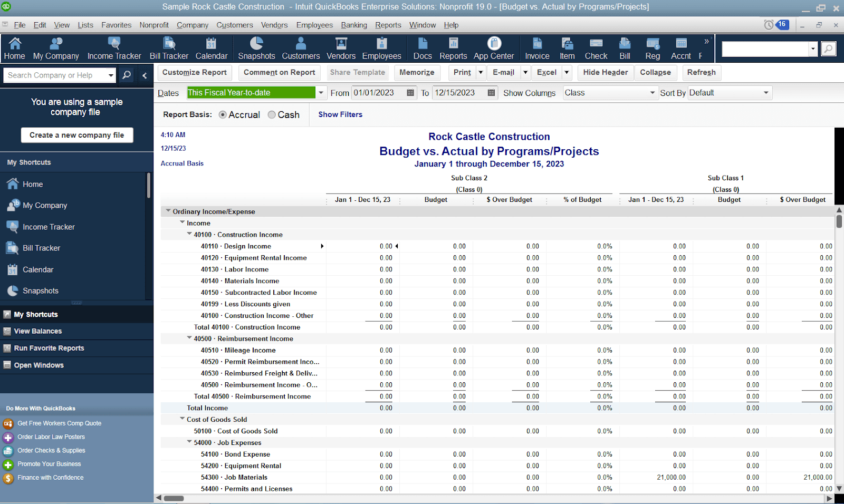Open the Print button dropdown arrow
This screenshot has width=844, height=504.
[x=481, y=72]
